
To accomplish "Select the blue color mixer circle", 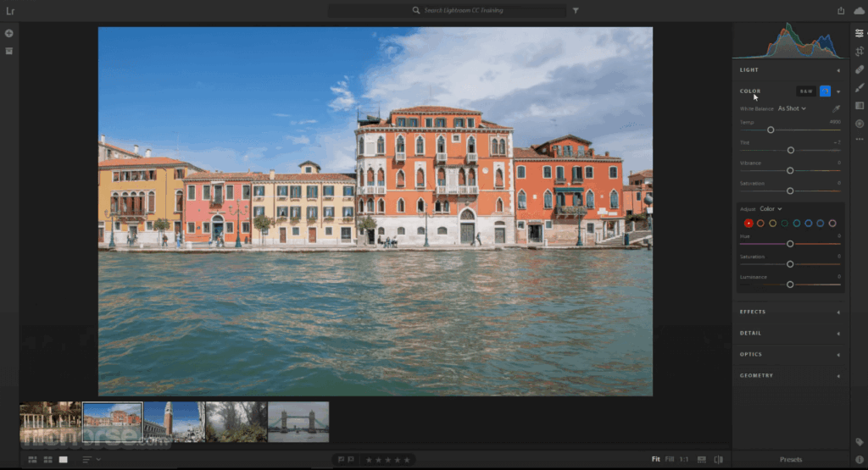I will 808,224.
